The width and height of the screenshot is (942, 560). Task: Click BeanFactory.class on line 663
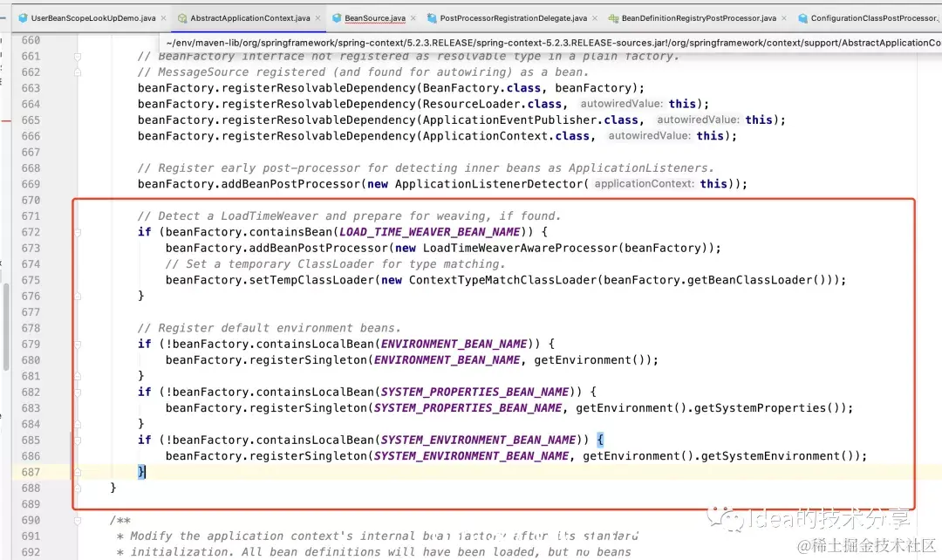[x=481, y=88]
